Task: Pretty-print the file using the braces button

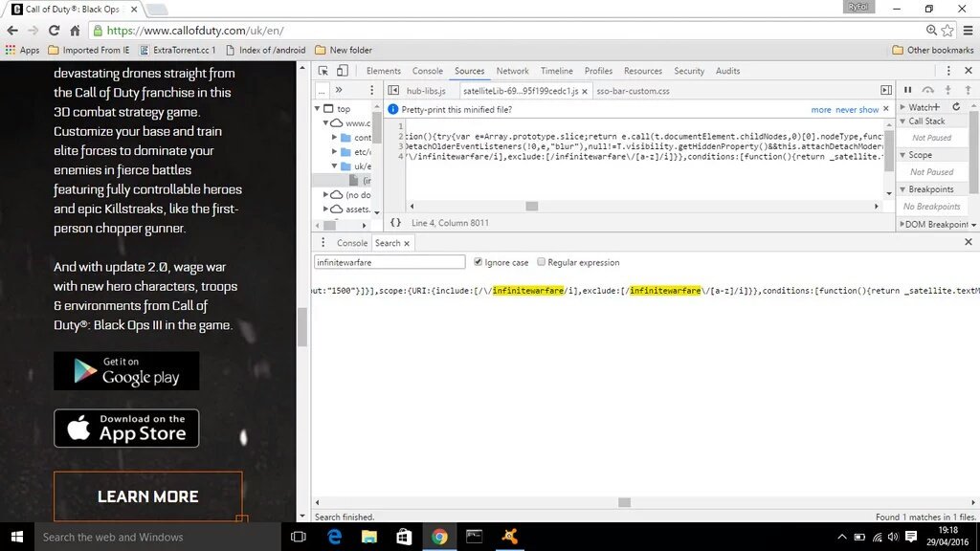Action: tap(395, 222)
